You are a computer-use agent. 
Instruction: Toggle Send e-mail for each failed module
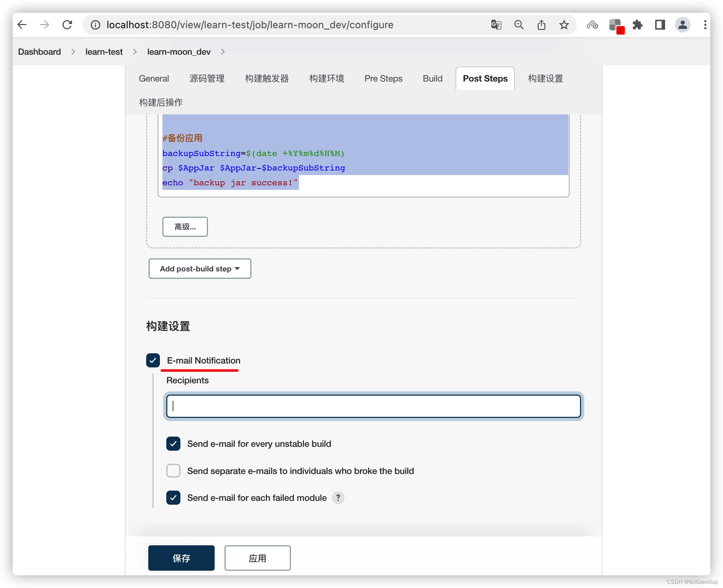click(x=173, y=498)
